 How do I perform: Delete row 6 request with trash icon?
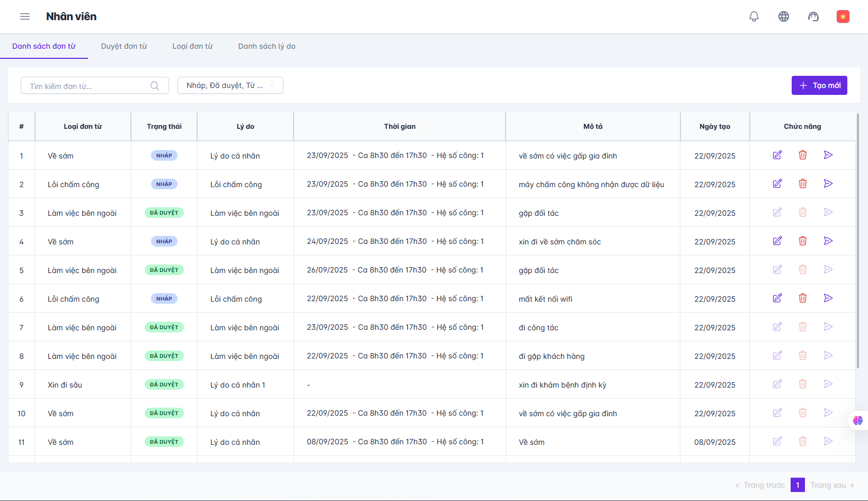802,298
